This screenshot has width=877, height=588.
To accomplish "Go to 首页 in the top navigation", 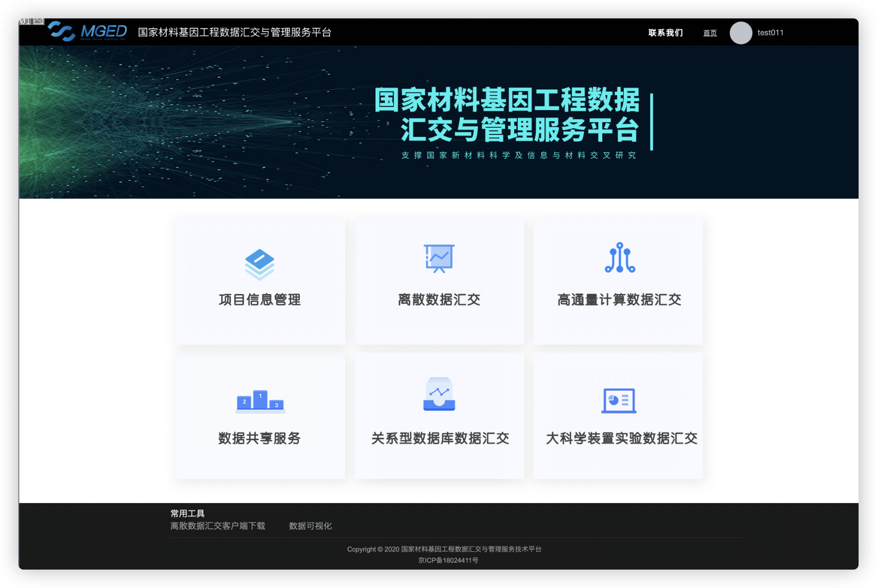I will pyautogui.click(x=710, y=33).
